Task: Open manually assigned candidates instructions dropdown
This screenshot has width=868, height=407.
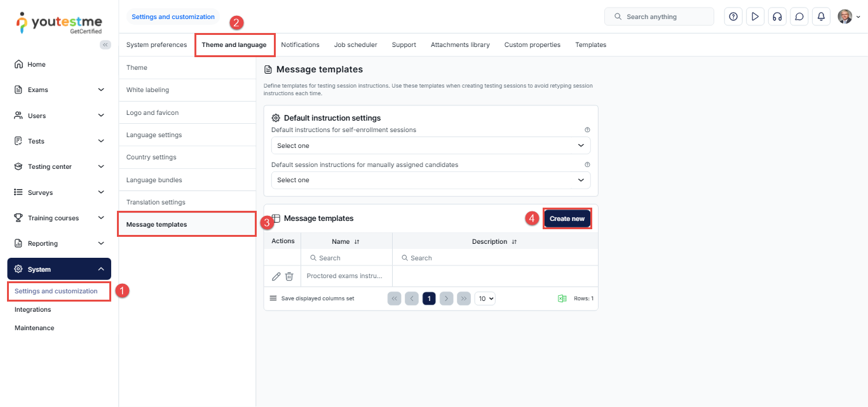Action: 431,180
